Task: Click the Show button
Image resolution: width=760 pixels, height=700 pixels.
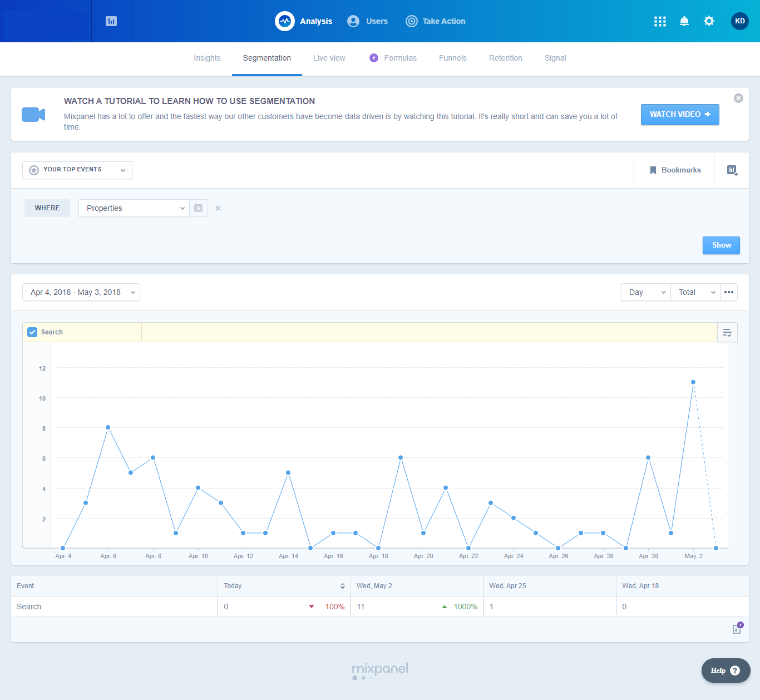Action: pyautogui.click(x=722, y=245)
